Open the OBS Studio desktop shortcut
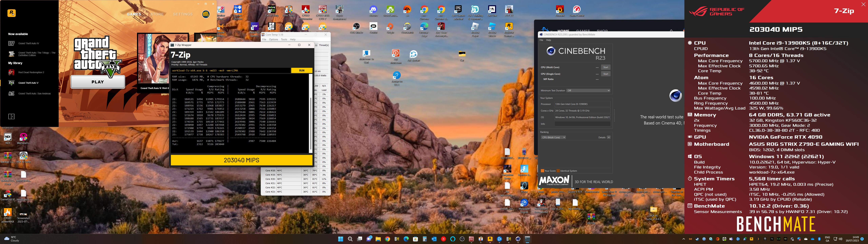 (356, 28)
